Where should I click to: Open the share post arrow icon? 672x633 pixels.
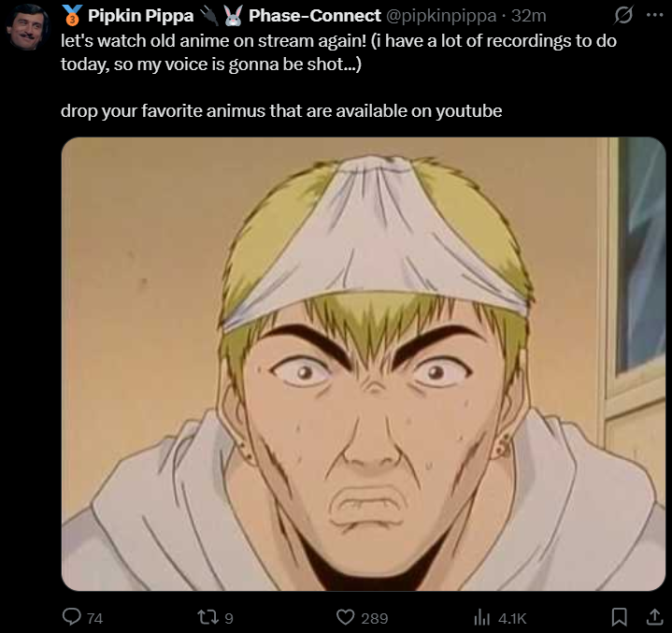click(x=654, y=617)
